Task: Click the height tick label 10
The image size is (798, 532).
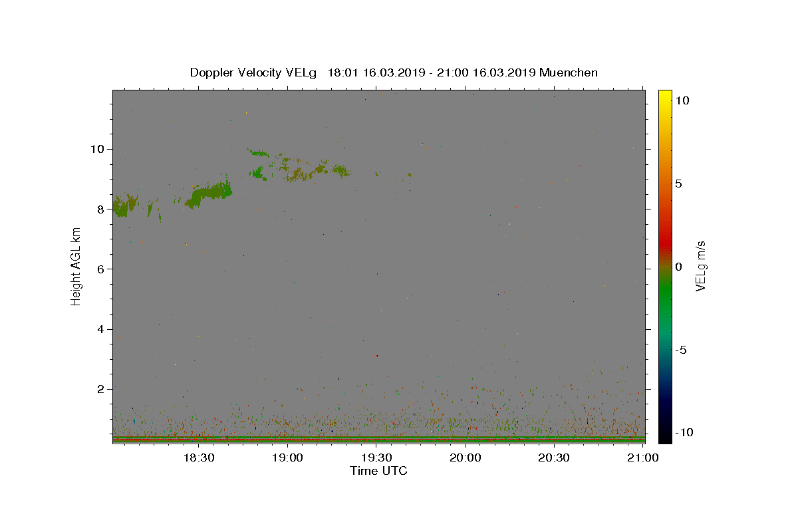Action: (x=98, y=149)
